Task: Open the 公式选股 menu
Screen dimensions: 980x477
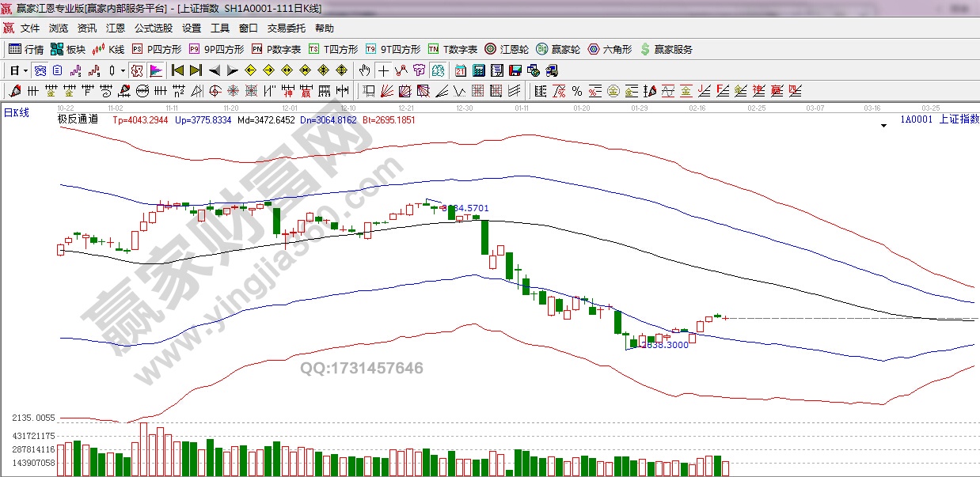Action: tap(153, 28)
